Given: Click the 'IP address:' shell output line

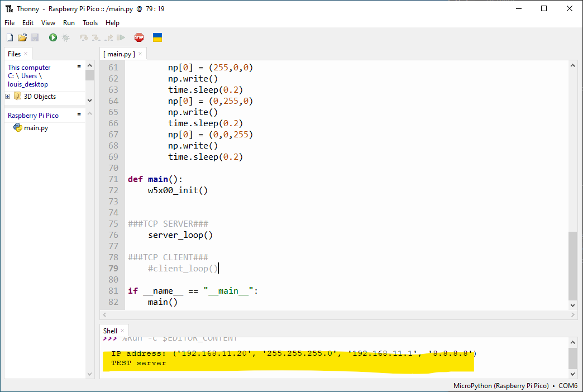Looking at the screenshot, I should click(x=294, y=353).
